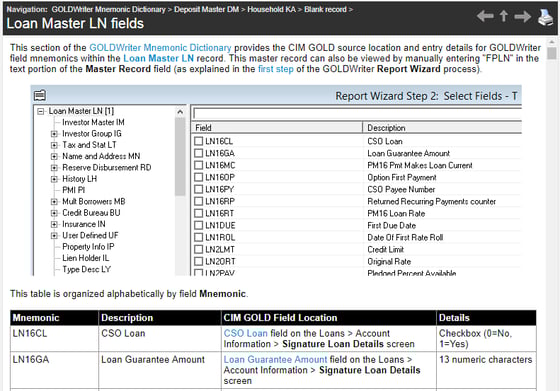Click the tree panel scrollbar thumb

point(180,157)
